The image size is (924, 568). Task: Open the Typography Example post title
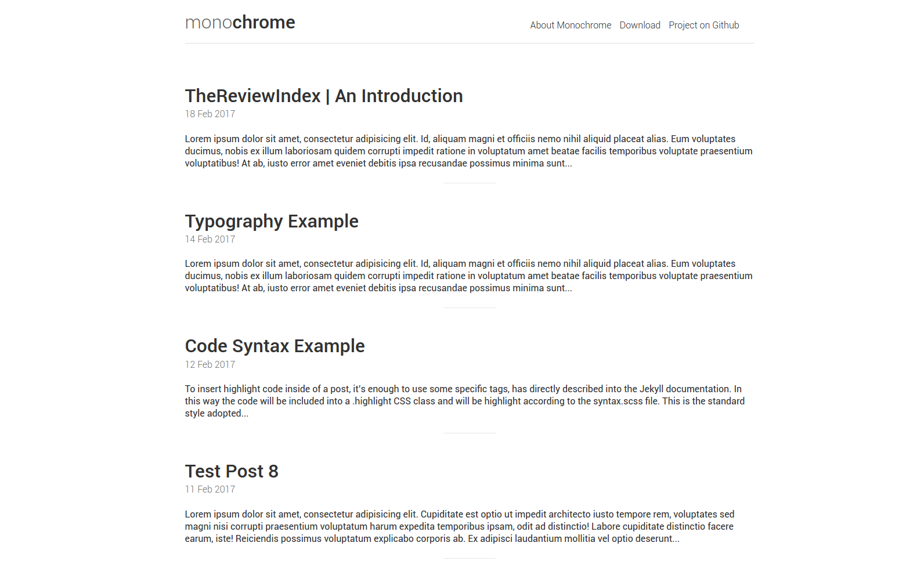[272, 222]
